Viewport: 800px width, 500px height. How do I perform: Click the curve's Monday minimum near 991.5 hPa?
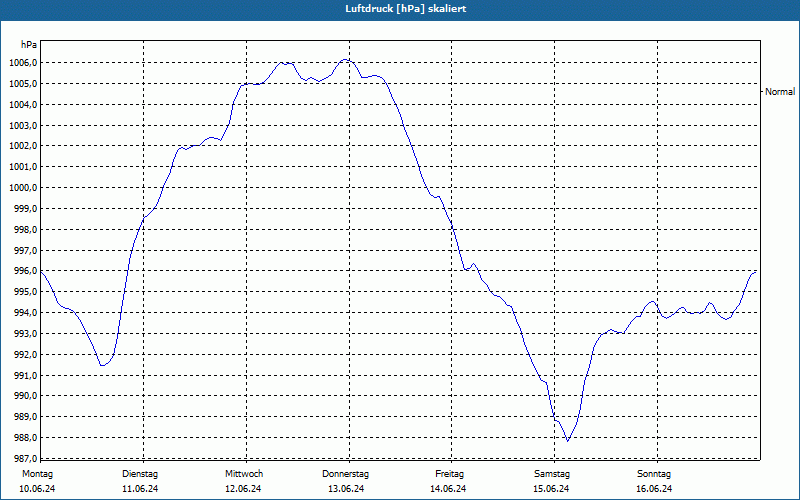[103, 365]
